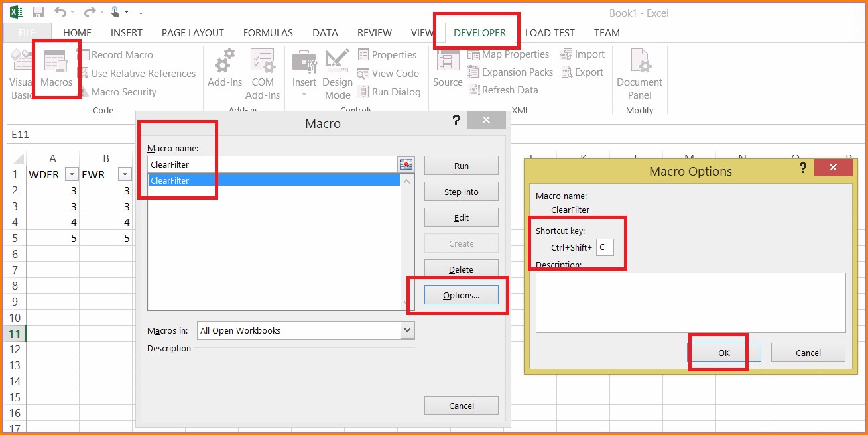Click Record Macro in Code group

click(x=115, y=55)
